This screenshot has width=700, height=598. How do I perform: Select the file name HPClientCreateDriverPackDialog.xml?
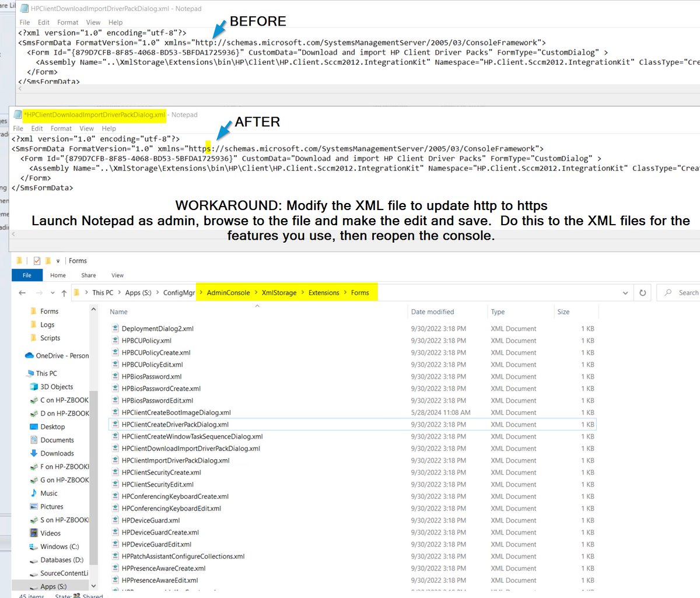pos(175,425)
